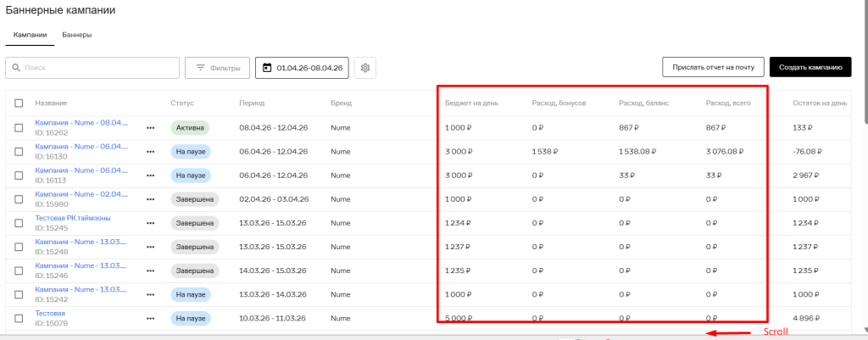The width and height of the screenshot is (868, 340).
Task: Toggle the select-all checkbox in table header
Action: [x=19, y=103]
